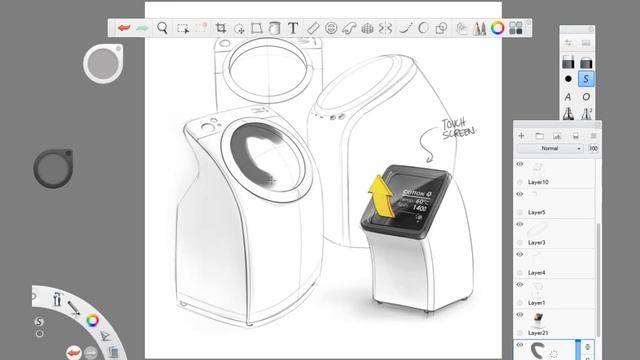The image size is (640, 360).
Task: Click the green Redo arrow in top toolbar
Action: 142,28
